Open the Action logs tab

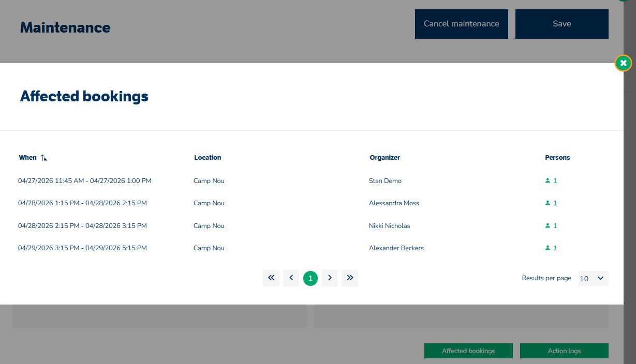[564, 351]
